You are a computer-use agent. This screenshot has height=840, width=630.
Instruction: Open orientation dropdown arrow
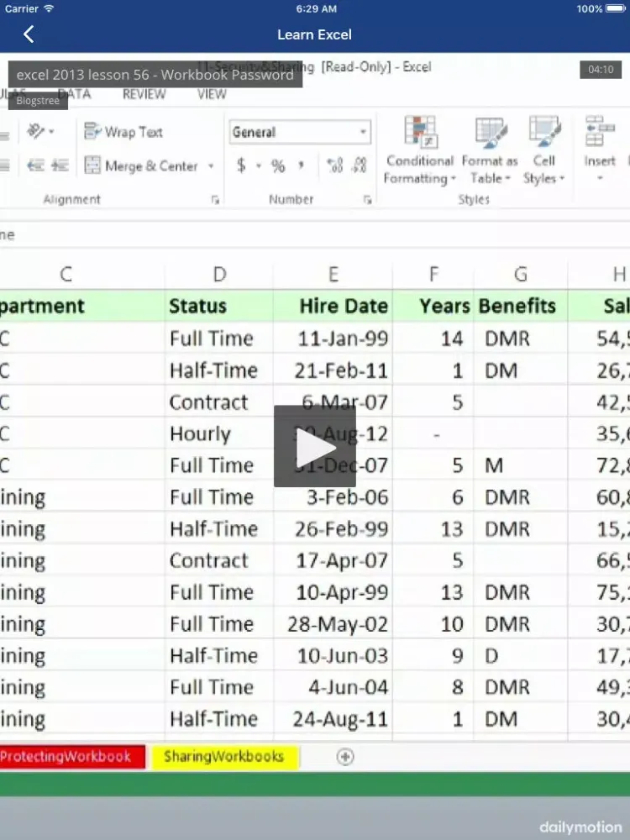coord(51,131)
